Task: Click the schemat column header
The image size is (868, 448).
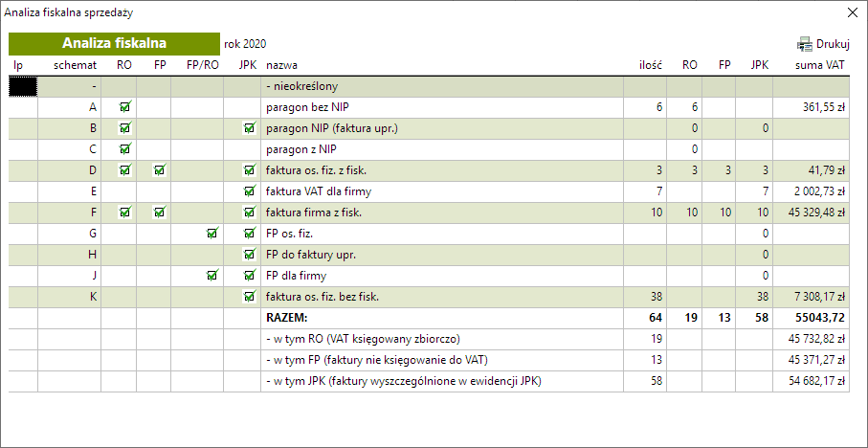Action: click(76, 65)
